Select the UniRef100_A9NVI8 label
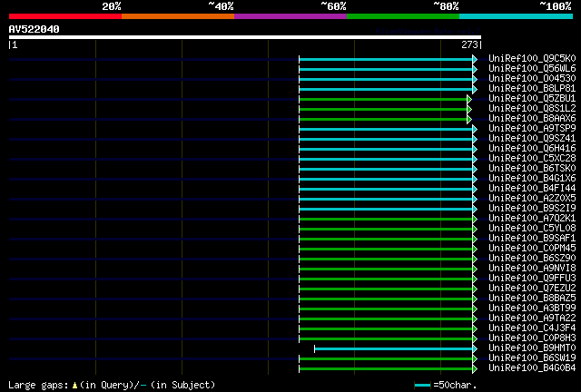This screenshot has width=581, height=392. 532,269
